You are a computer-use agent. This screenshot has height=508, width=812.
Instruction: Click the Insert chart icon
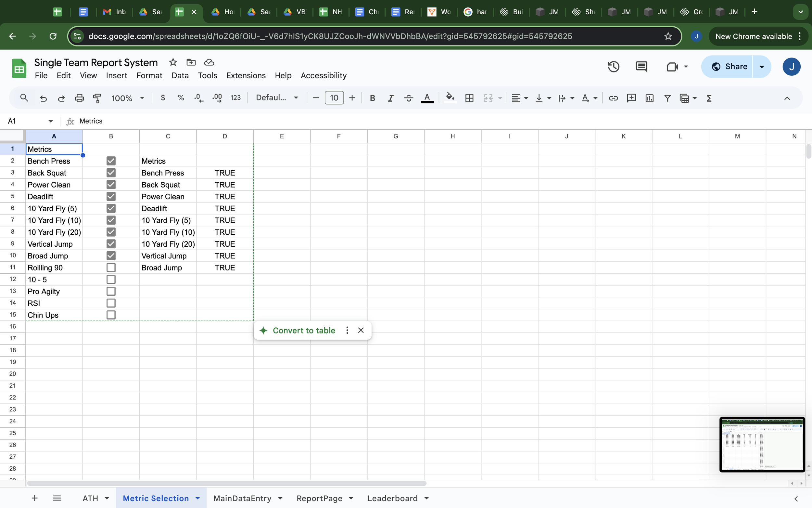pyautogui.click(x=650, y=98)
